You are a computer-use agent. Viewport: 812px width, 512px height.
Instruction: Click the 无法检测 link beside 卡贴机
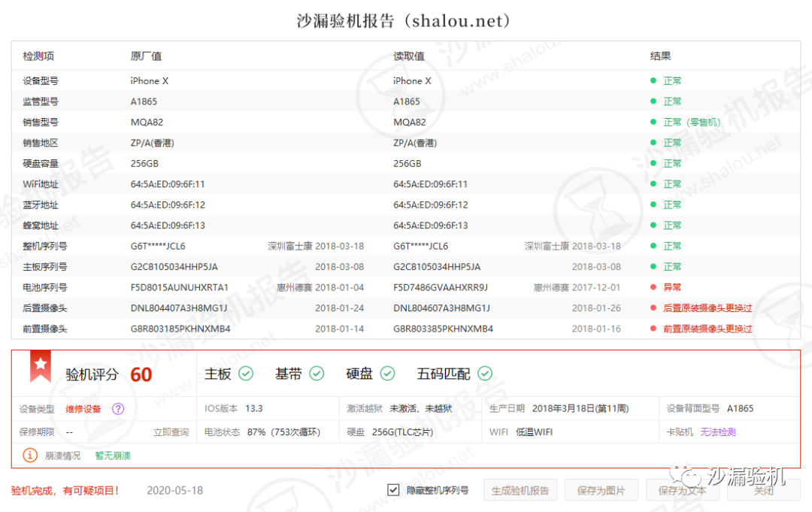(x=718, y=432)
